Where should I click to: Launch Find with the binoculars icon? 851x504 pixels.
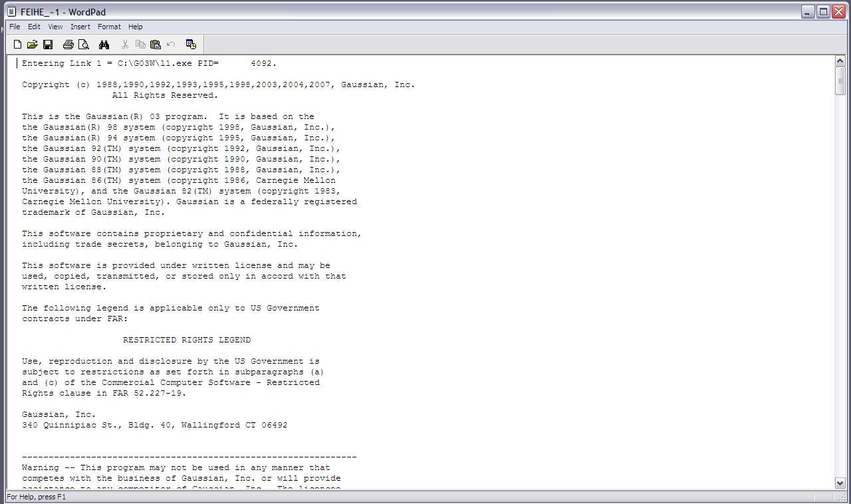(104, 45)
